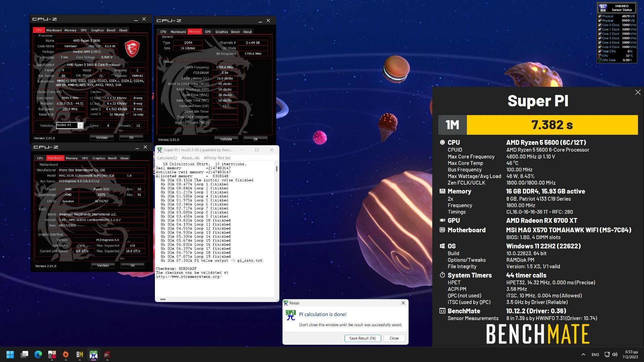Switch to About tab in CPU-Z mainboard window
Viewport: 644px width, 362px height.
coord(124,158)
